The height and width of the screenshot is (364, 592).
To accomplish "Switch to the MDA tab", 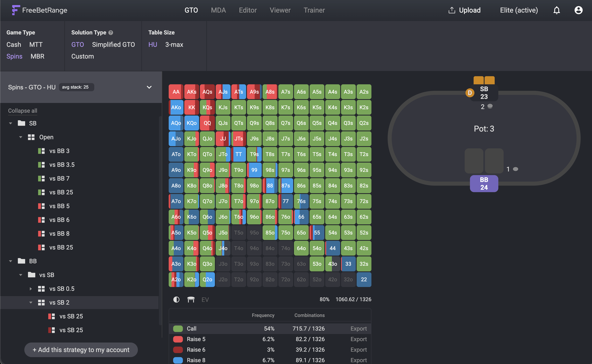I will pos(218,10).
